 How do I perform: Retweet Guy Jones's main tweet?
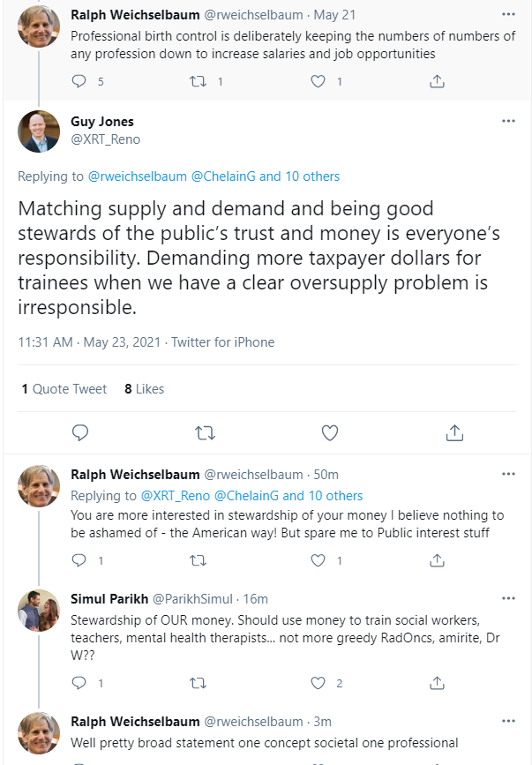(205, 432)
